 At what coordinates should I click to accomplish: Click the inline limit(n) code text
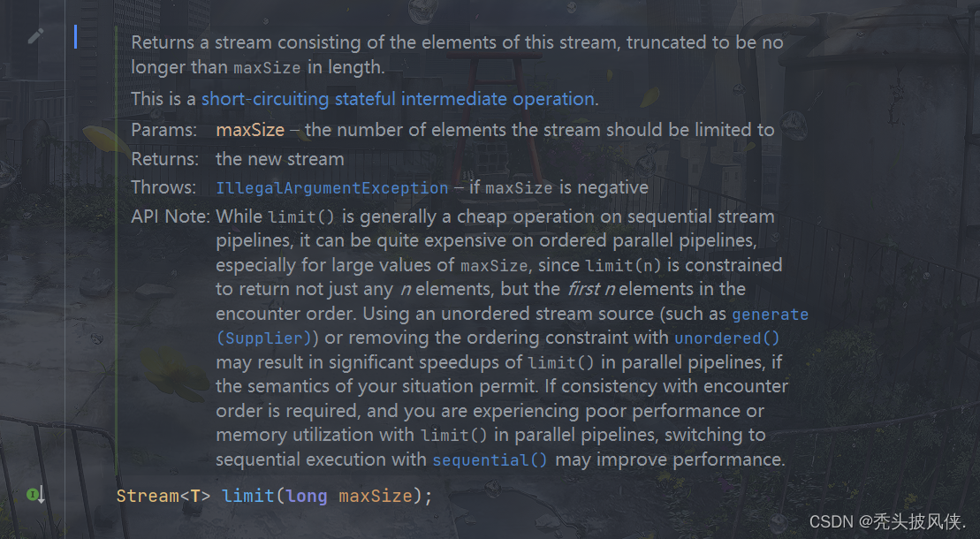click(623, 265)
